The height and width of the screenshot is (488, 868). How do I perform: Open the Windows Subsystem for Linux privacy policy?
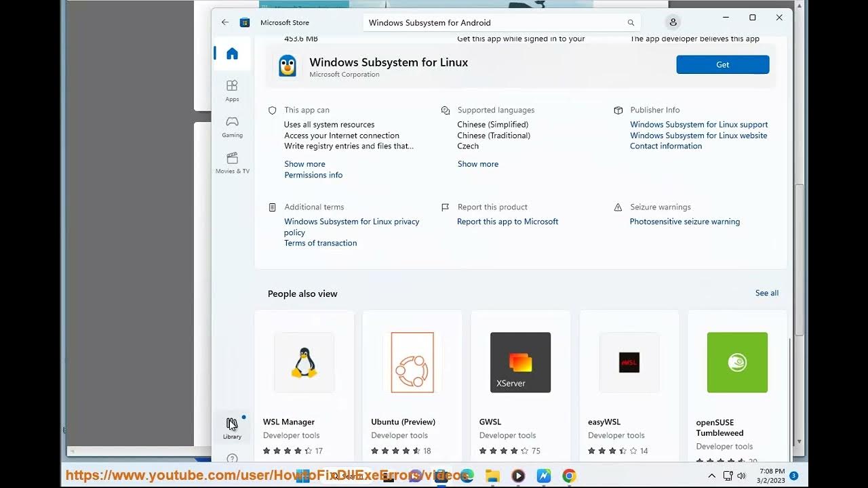click(x=351, y=226)
